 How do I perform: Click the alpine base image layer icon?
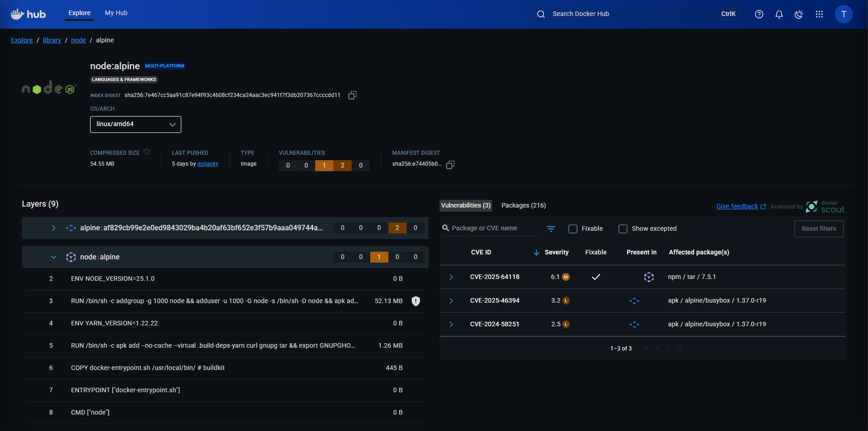tap(71, 228)
